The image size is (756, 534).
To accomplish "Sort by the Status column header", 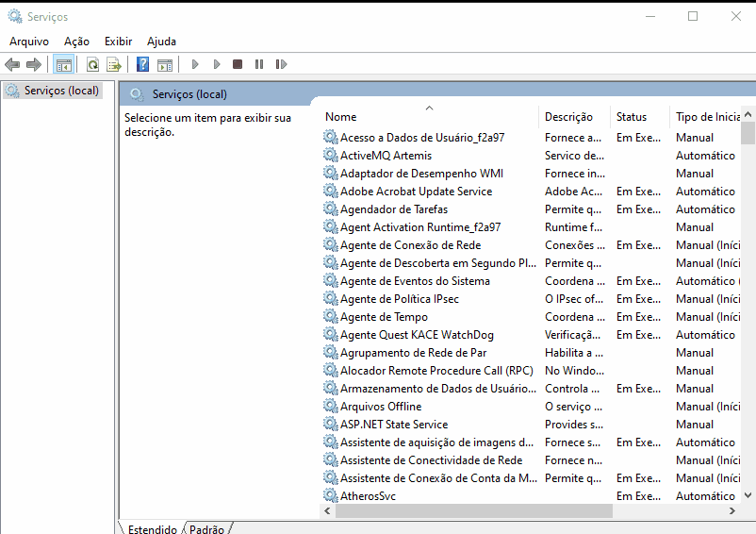I will point(640,117).
